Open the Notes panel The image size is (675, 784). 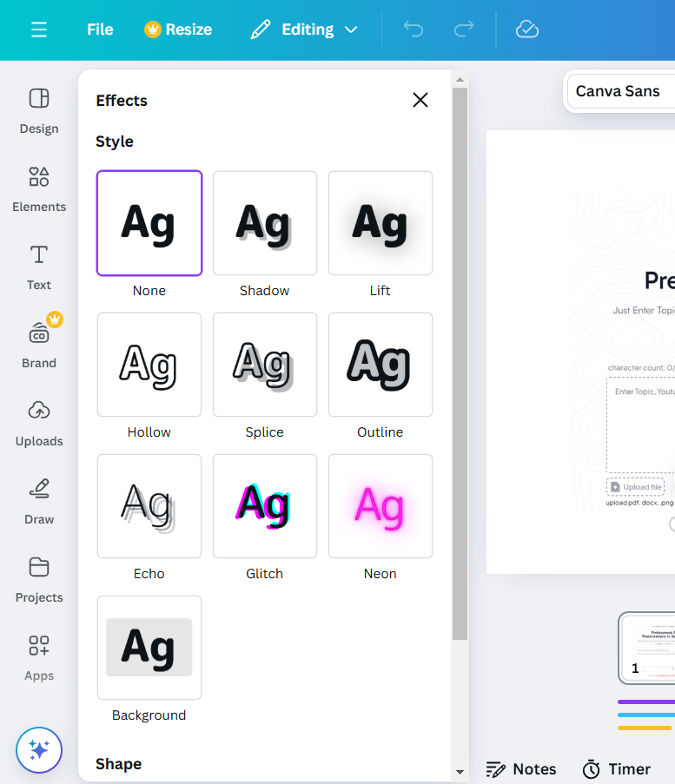point(521,769)
